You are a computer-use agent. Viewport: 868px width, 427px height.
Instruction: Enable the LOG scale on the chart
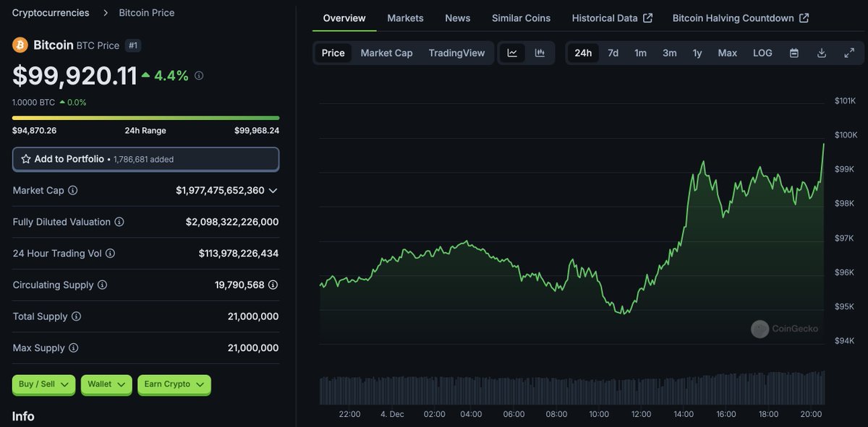(762, 52)
